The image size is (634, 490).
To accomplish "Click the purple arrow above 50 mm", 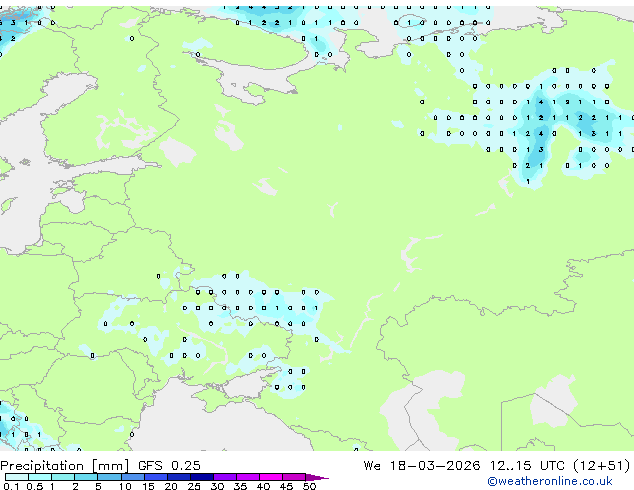I will 317,477.
